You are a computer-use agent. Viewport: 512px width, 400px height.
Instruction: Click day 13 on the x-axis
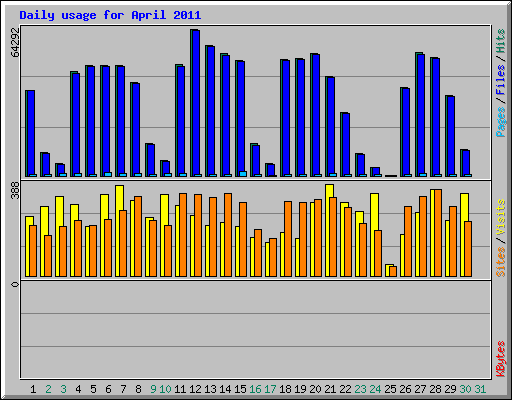210,389
